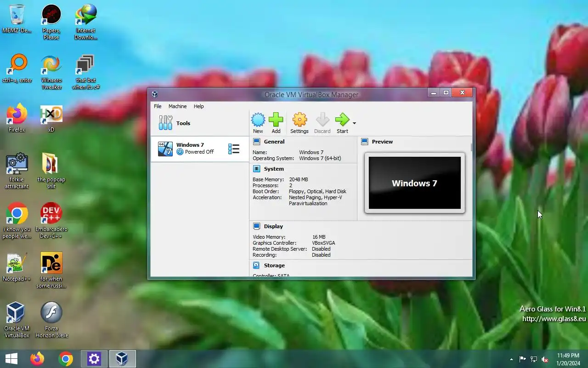Open the Machine menu
The image size is (588, 368).
(x=177, y=106)
